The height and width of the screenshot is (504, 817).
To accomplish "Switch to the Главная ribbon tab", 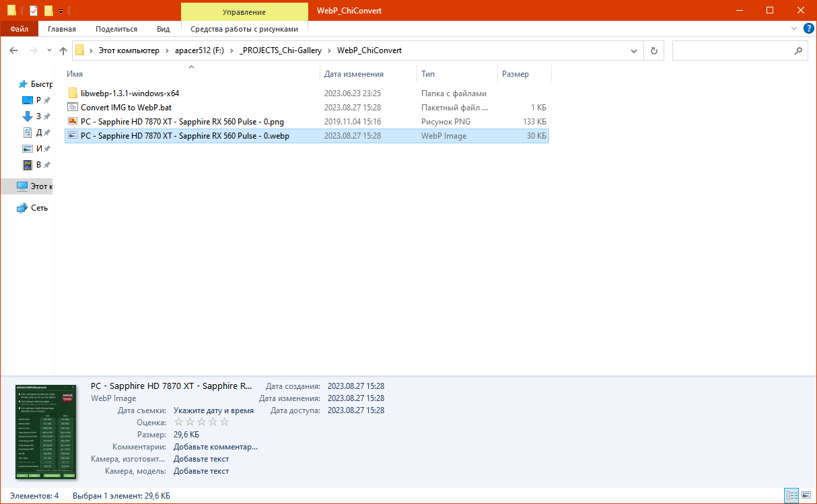I will click(62, 29).
